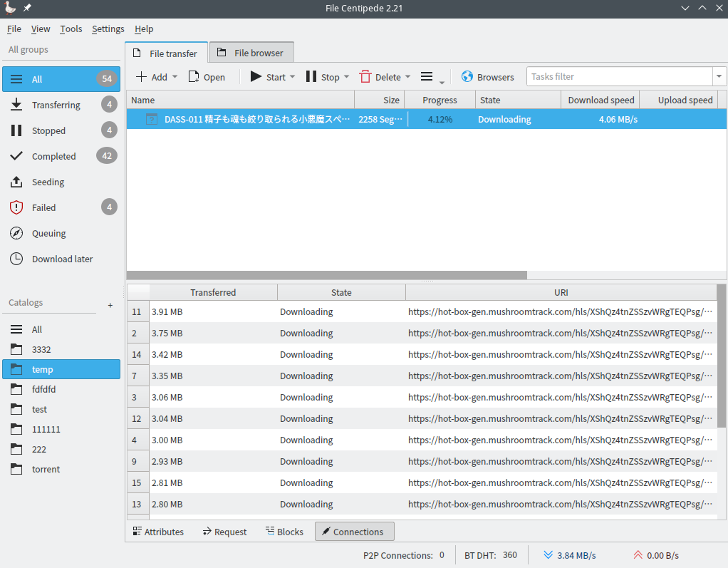Add a new catalog with plus icon

[110, 305]
